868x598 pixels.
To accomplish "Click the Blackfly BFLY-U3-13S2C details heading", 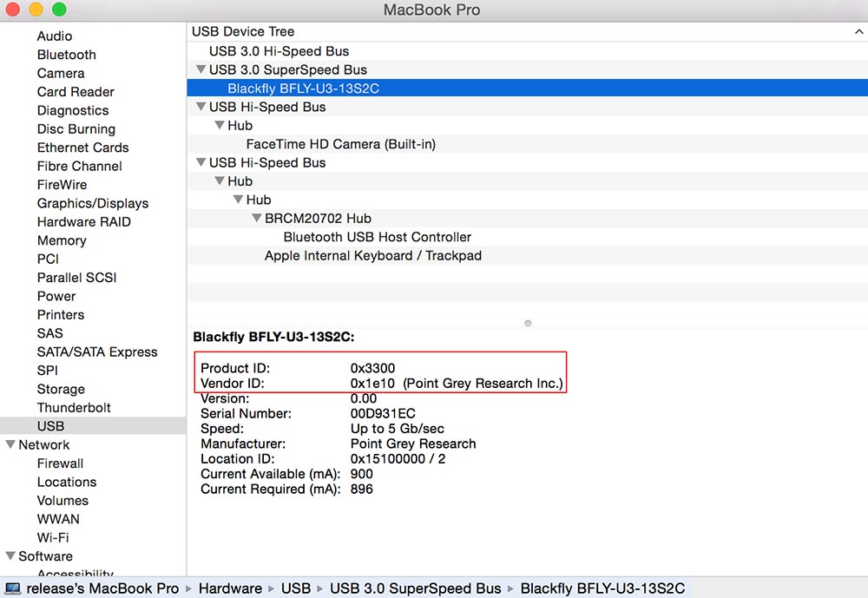I will [x=273, y=337].
